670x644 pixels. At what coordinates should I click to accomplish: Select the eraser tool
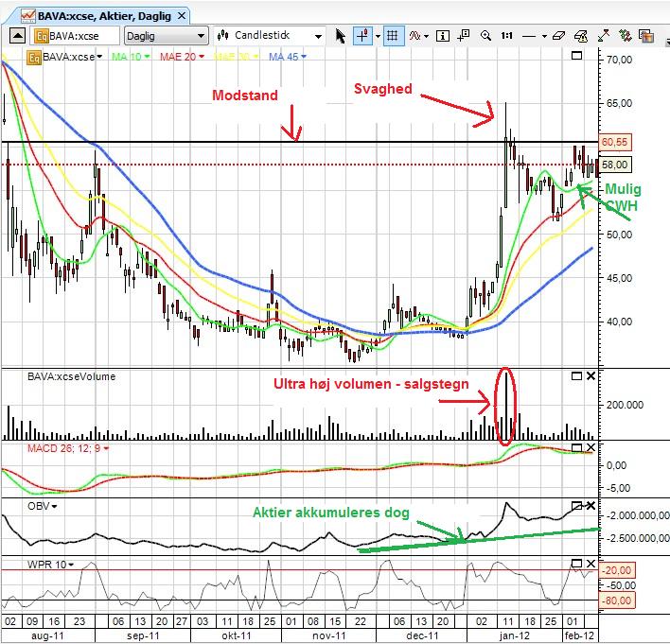click(x=558, y=36)
